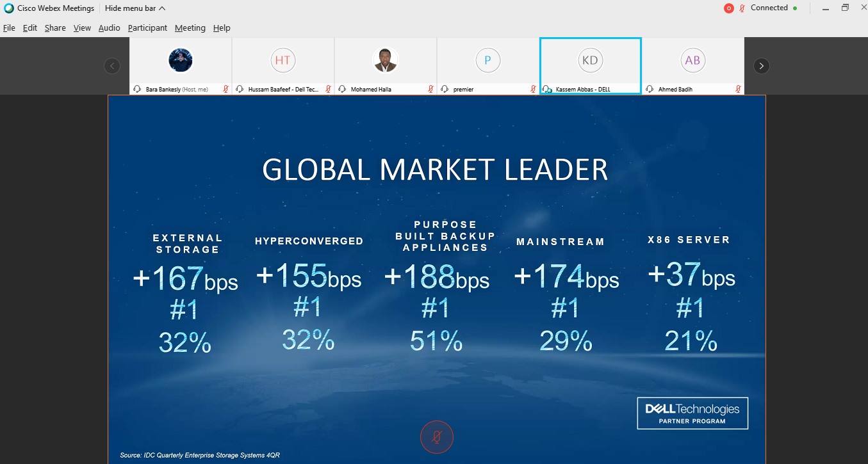Open the Edit menu
Screen dimensions: 868x464
(x=30, y=28)
